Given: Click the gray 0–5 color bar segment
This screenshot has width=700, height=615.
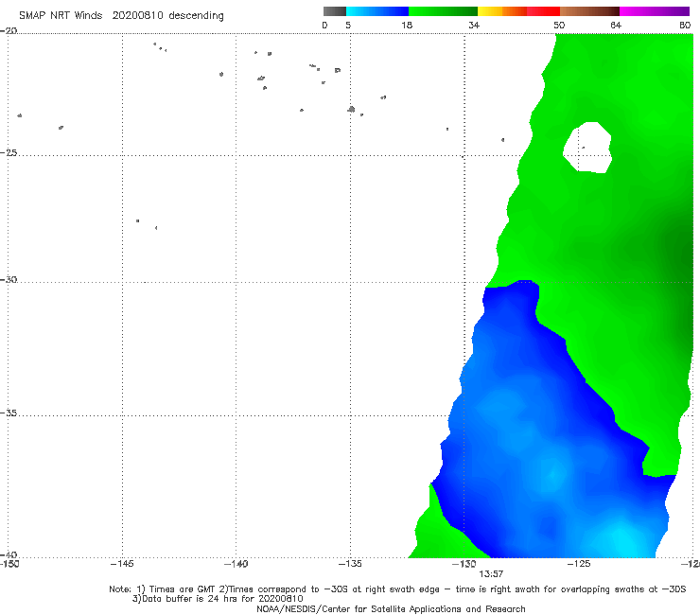Looking at the screenshot, I should tap(335, 11).
